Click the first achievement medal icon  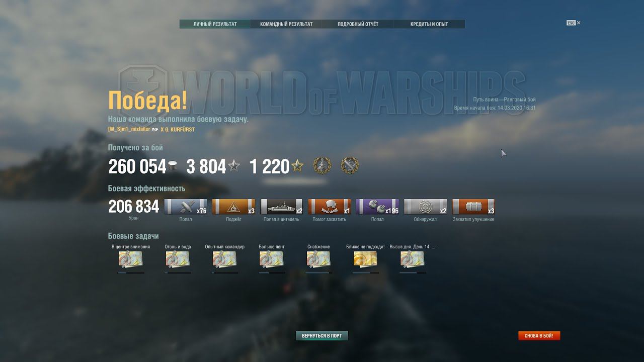[322, 165]
